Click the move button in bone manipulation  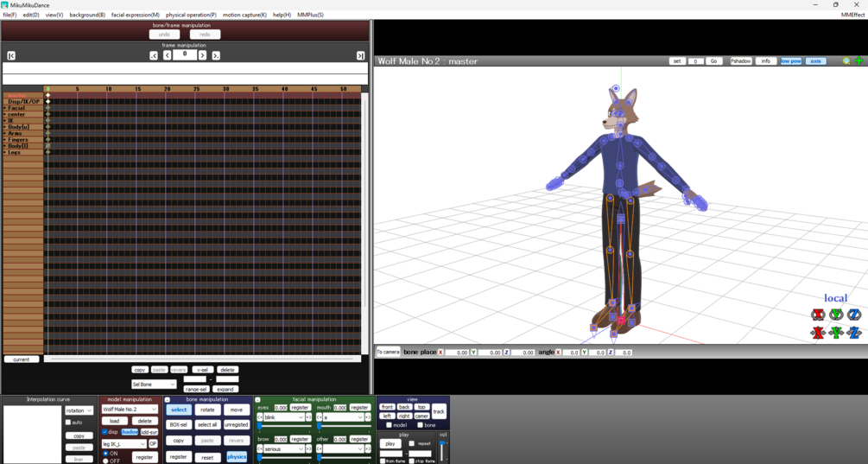click(237, 410)
